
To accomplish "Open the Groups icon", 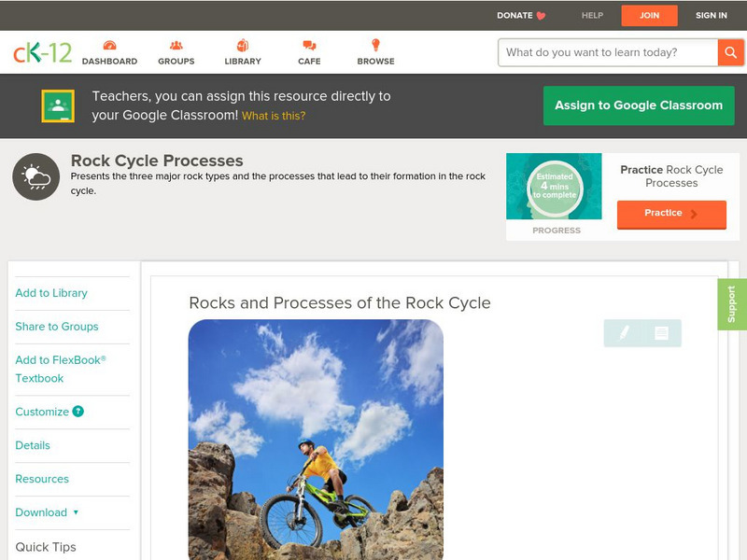I will coord(176,46).
